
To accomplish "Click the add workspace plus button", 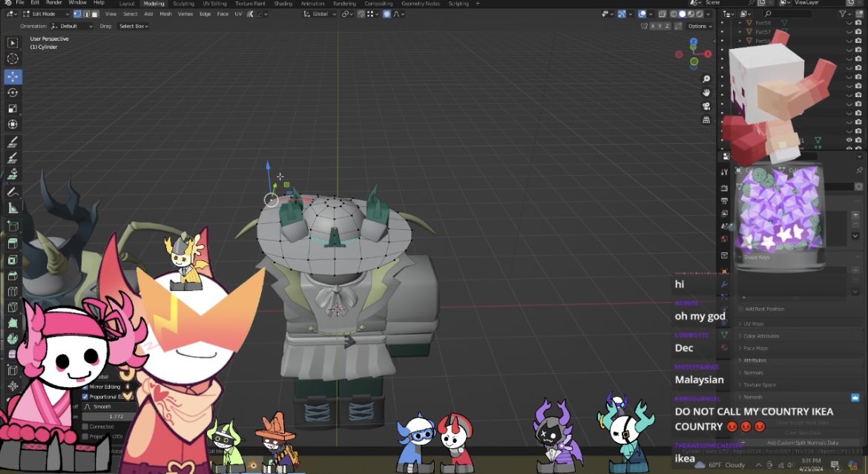I will pyautogui.click(x=478, y=3).
